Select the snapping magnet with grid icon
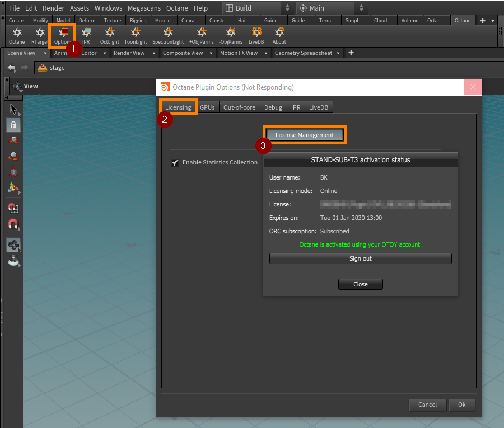Viewport: 504px width, 428px height. pos(13,208)
